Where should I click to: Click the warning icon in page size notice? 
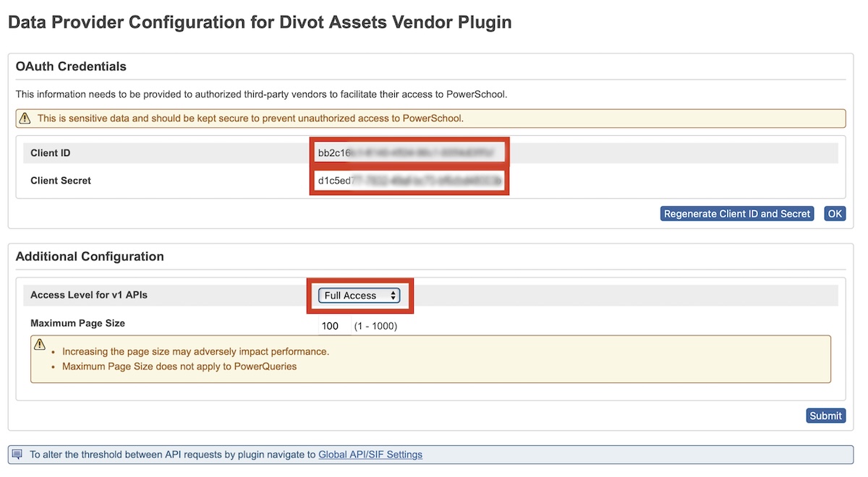pyautogui.click(x=40, y=345)
